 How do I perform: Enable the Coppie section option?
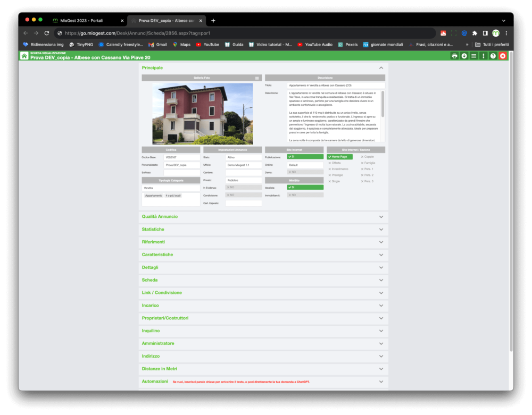(x=367, y=157)
